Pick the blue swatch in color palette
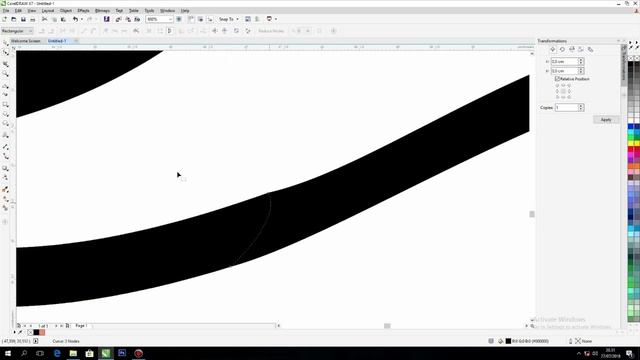The height and width of the screenshot is (360, 640). pyautogui.click(x=631, y=127)
